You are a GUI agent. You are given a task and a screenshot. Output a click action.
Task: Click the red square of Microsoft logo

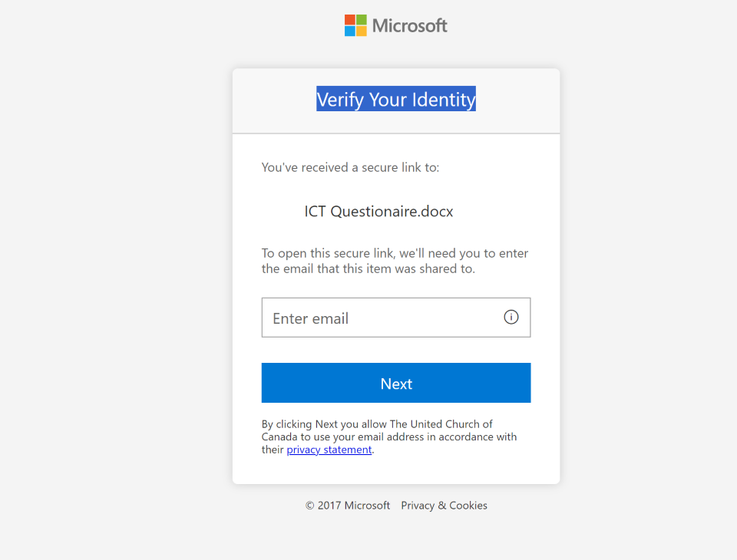coord(350,20)
